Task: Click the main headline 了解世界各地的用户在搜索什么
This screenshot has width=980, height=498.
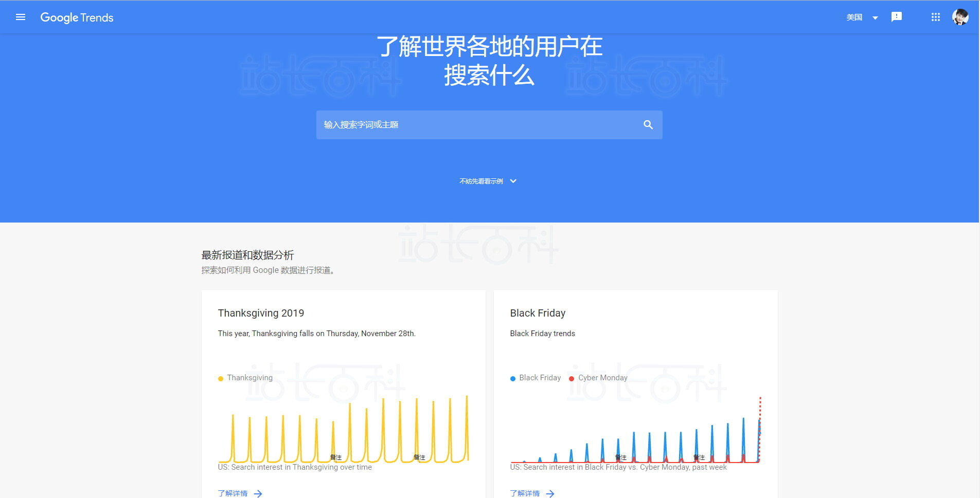Action: (489, 61)
